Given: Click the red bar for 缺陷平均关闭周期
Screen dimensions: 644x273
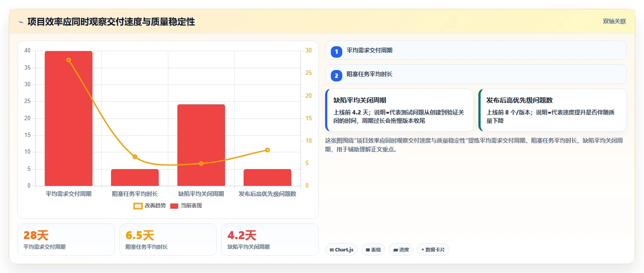Looking at the screenshot, I should click(x=201, y=145).
